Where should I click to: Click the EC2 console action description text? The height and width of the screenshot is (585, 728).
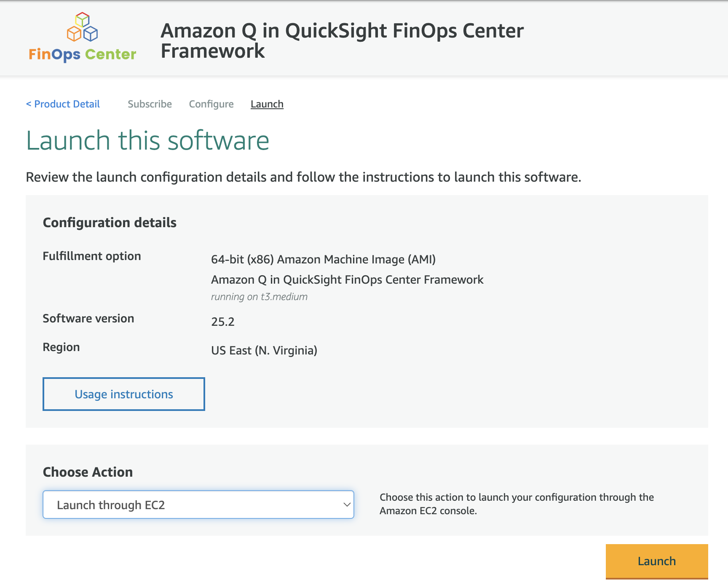(517, 504)
